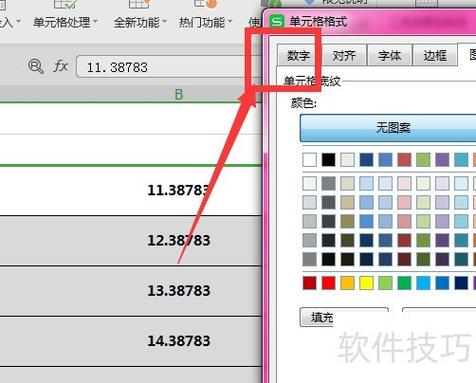Pick the white swatch in top theme row
This screenshot has width=476, height=383.
(x=309, y=160)
